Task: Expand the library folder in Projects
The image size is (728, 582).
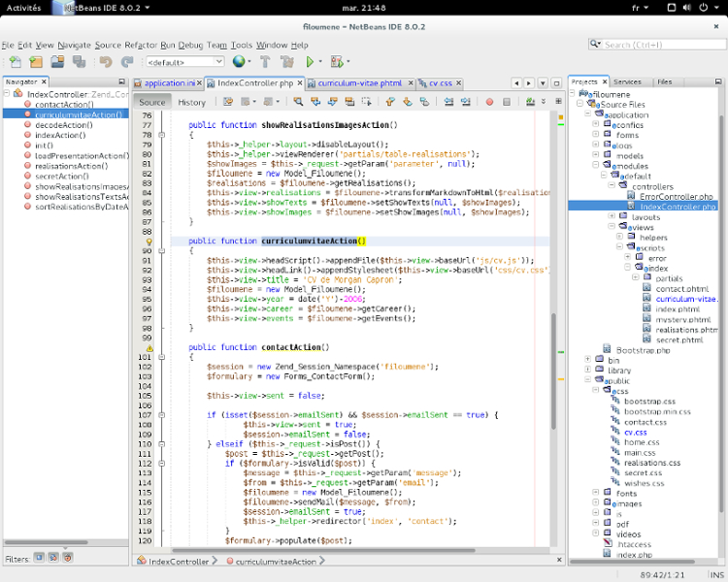Action: (588, 371)
